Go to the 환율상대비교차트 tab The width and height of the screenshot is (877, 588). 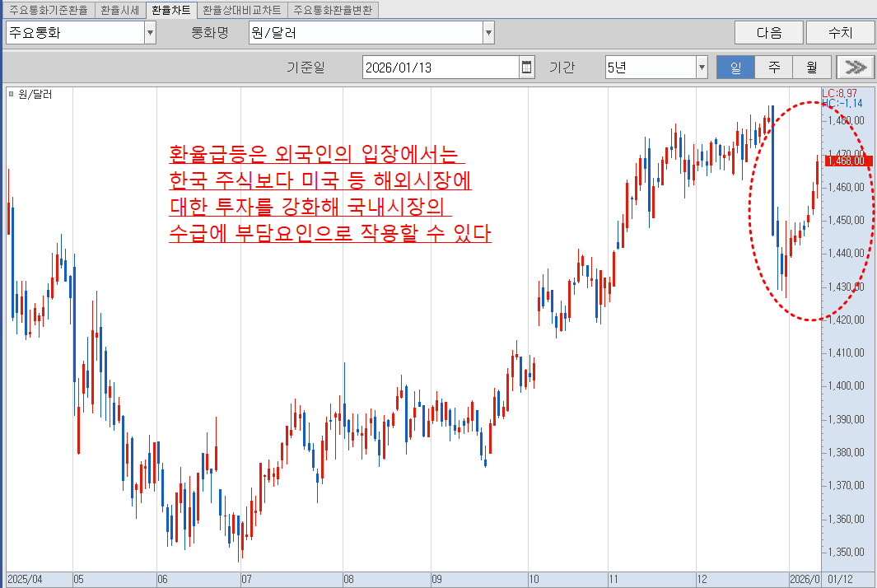(241, 10)
